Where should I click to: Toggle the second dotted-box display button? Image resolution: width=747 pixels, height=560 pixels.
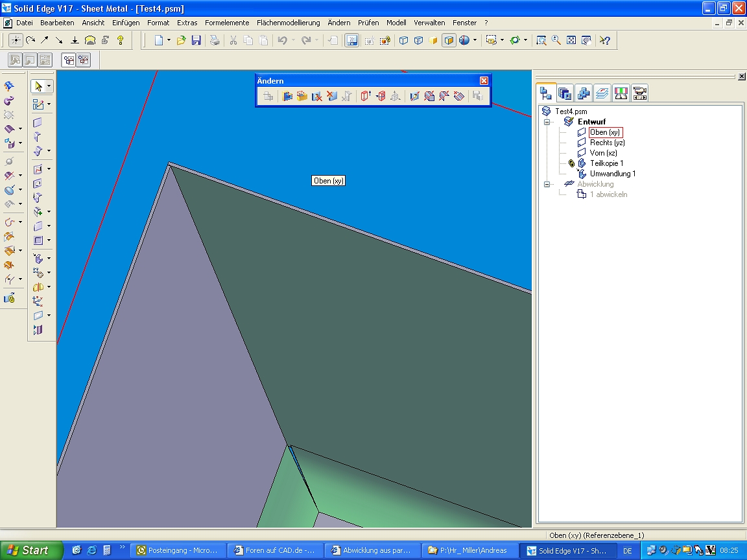(84, 60)
